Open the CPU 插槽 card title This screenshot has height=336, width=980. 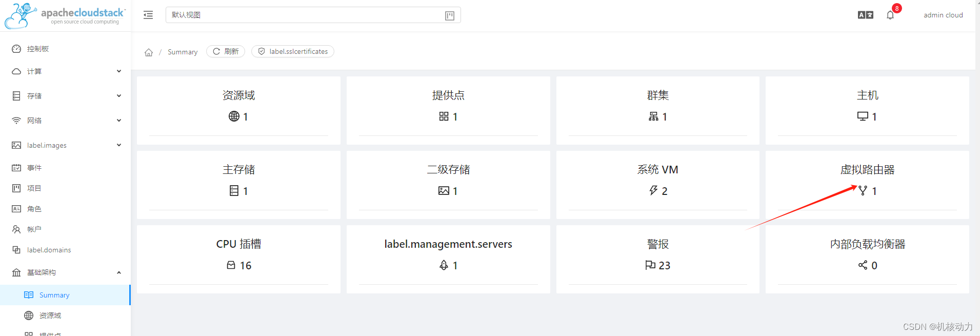238,244
